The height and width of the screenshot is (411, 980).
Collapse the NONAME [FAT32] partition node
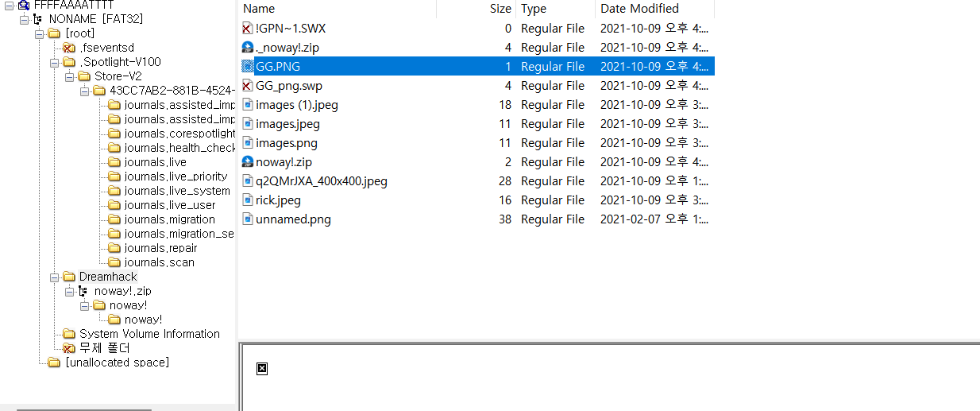(24, 19)
